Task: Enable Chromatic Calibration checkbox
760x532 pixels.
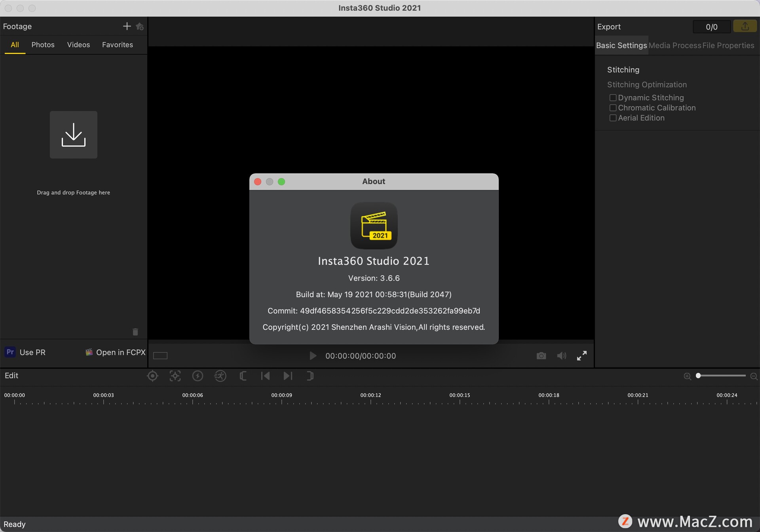Action: click(613, 108)
